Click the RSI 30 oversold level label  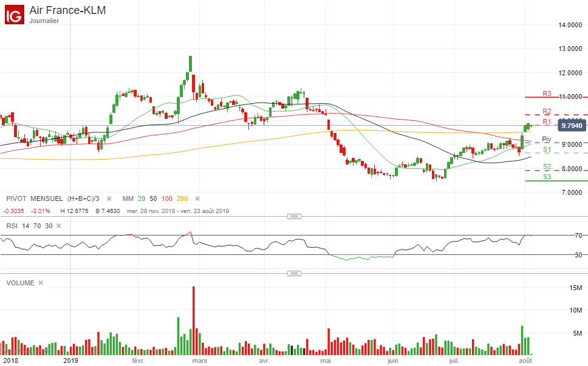tap(578, 255)
